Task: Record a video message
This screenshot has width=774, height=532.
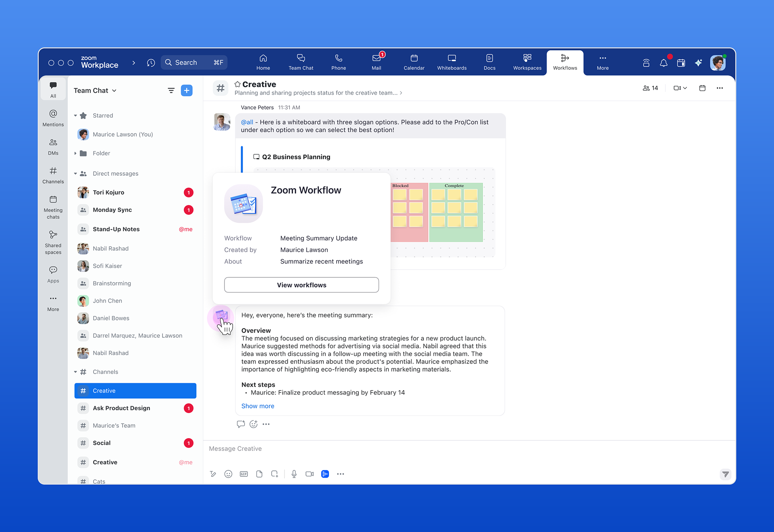Action: (310, 474)
